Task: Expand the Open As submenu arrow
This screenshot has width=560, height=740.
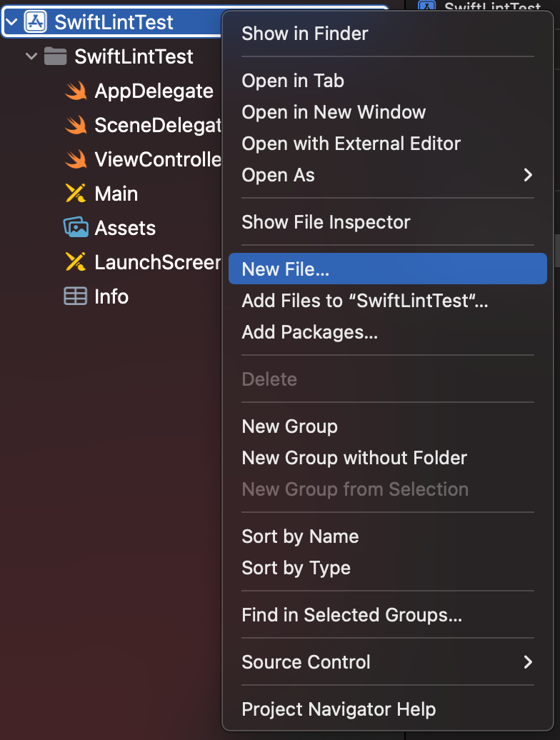Action: (x=528, y=175)
